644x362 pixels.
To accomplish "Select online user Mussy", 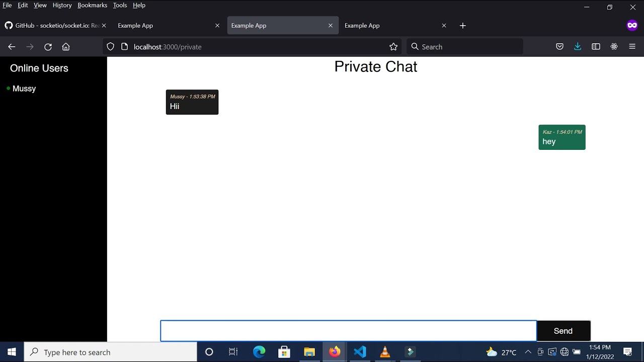I will (24, 88).
